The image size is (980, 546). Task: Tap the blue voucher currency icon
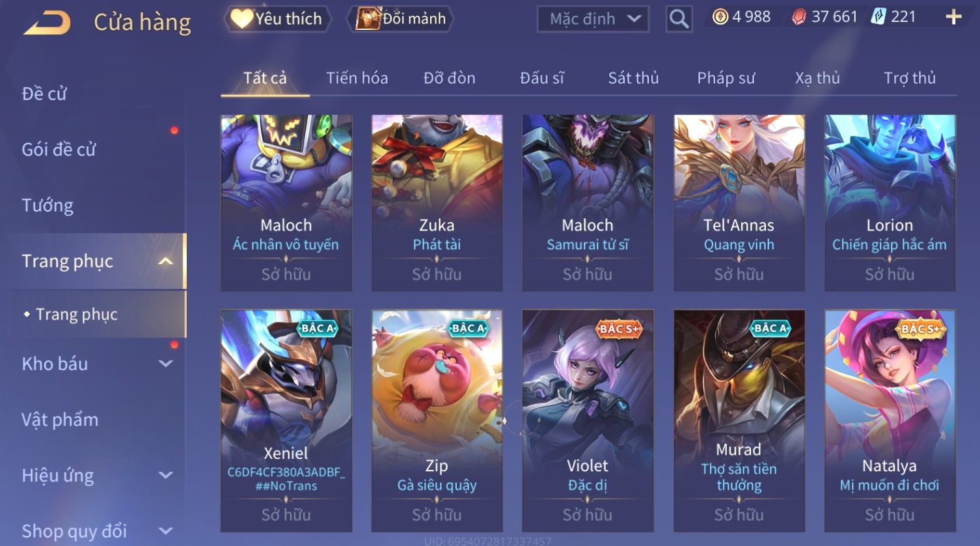pos(878,17)
